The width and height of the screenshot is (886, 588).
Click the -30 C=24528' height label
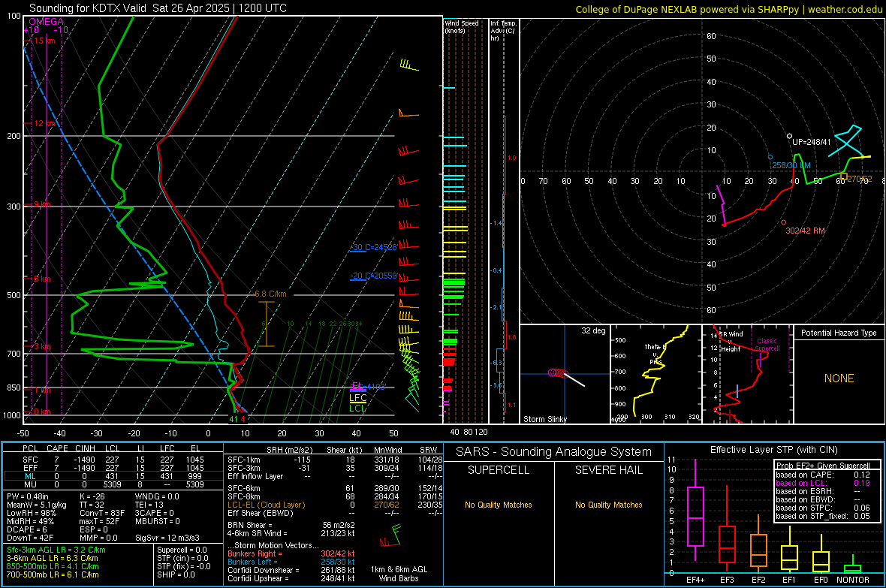click(x=373, y=247)
